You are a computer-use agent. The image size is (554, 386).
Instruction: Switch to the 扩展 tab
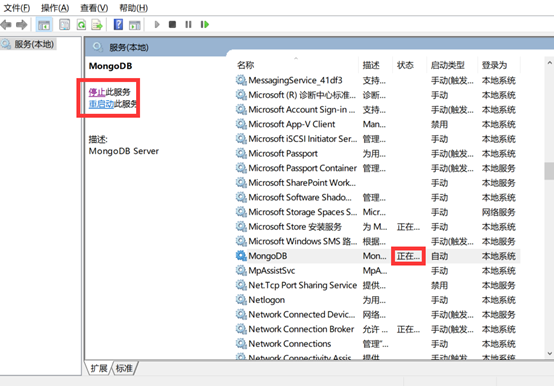click(99, 368)
